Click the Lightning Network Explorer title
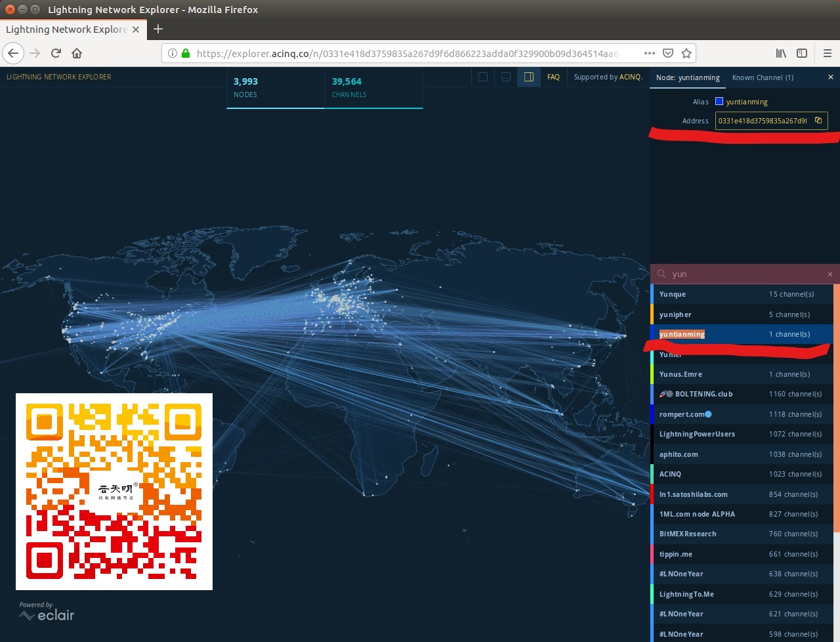Screen dimensions: 840x642 59,77
